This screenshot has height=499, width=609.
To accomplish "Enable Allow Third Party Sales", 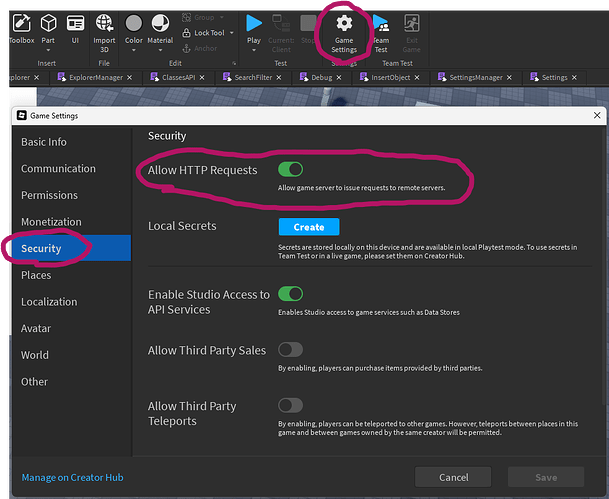I will pyautogui.click(x=291, y=349).
